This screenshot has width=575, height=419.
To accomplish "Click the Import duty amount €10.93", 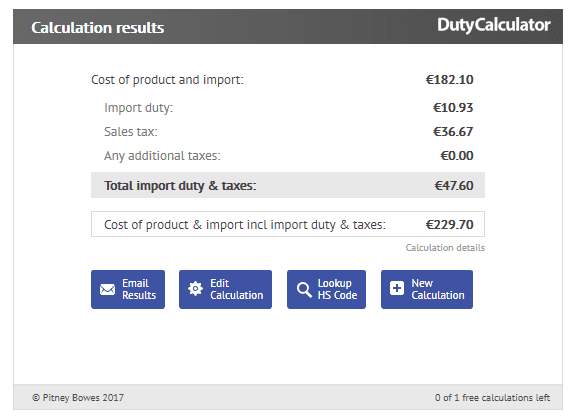I will click(x=453, y=108).
